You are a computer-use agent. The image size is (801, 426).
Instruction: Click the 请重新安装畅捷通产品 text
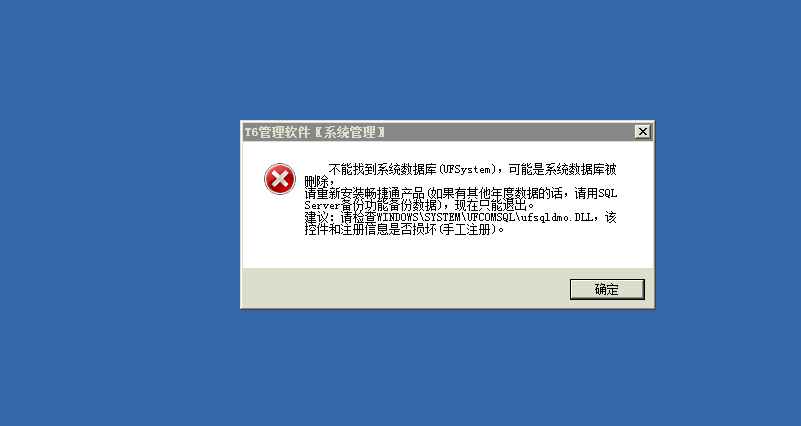point(365,194)
